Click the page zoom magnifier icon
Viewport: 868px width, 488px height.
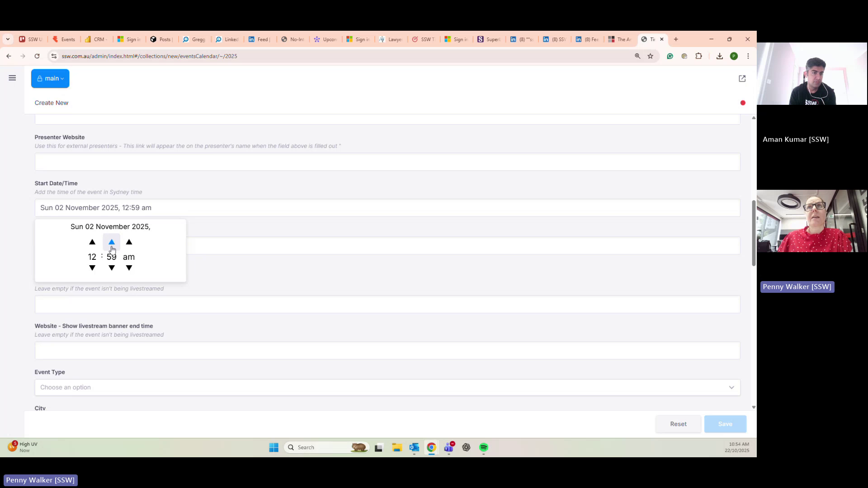coord(637,56)
